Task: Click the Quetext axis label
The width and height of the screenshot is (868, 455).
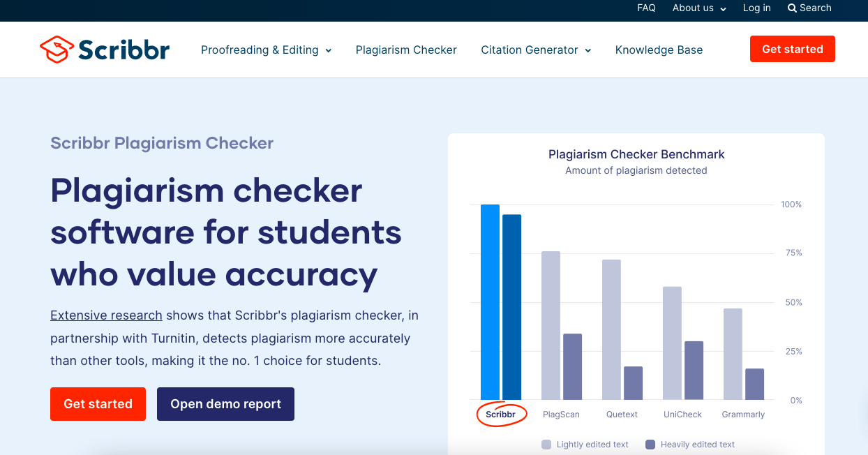Action: (x=622, y=415)
